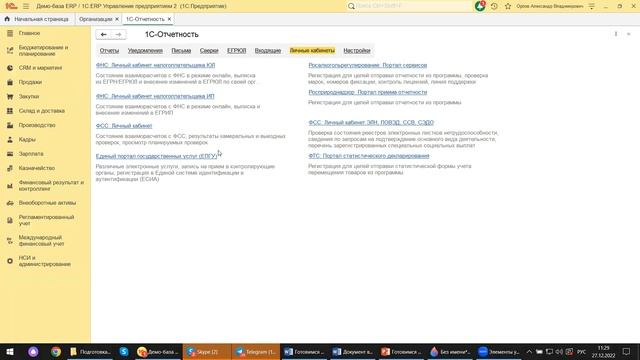
Task: Select the Входящие section tab
Action: tap(268, 51)
